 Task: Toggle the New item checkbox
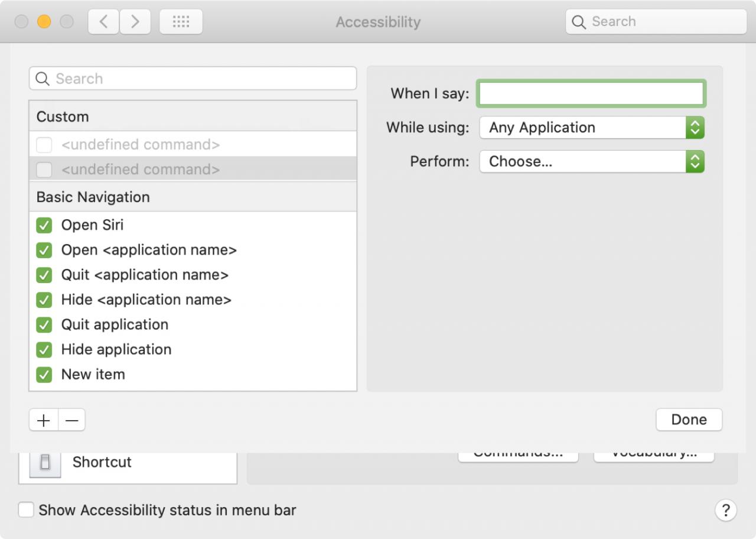[x=44, y=374]
